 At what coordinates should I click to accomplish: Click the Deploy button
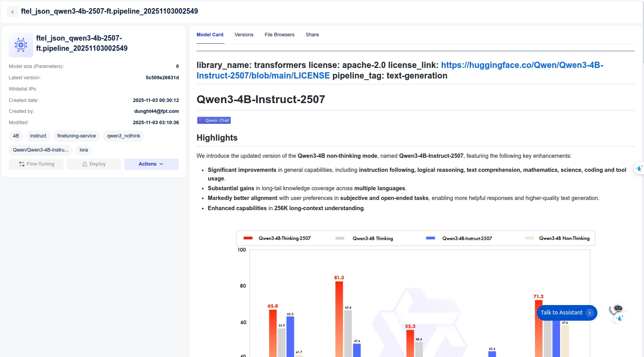click(x=94, y=164)
